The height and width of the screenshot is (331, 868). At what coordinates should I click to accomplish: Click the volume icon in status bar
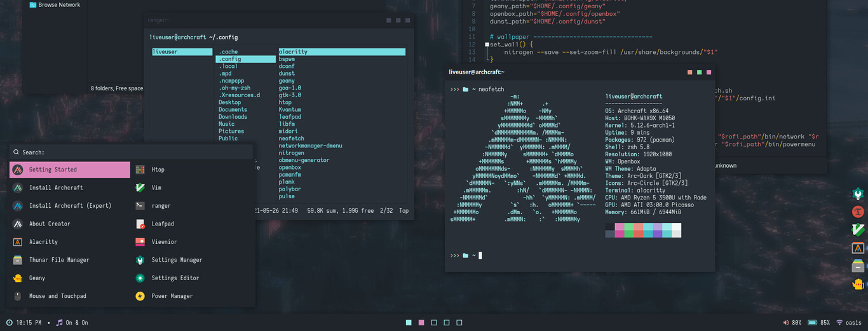pyautogui.click(x=785, y=323)
